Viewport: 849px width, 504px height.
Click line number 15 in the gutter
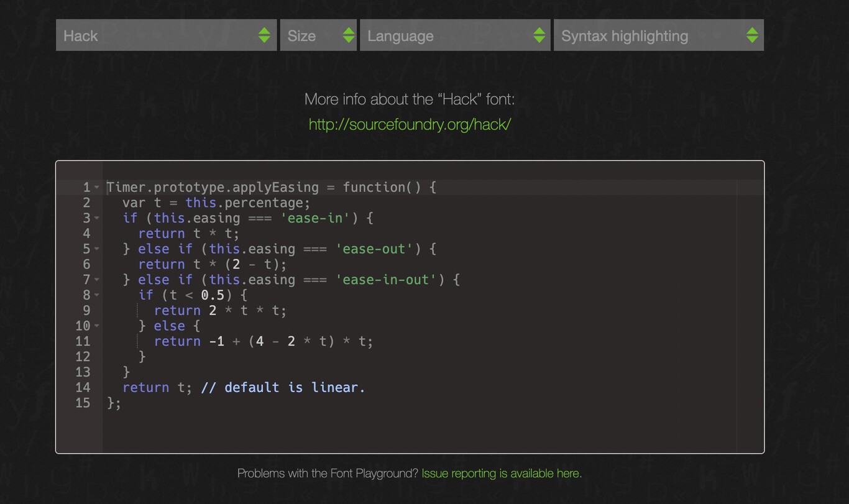click(x=82, y=403)
